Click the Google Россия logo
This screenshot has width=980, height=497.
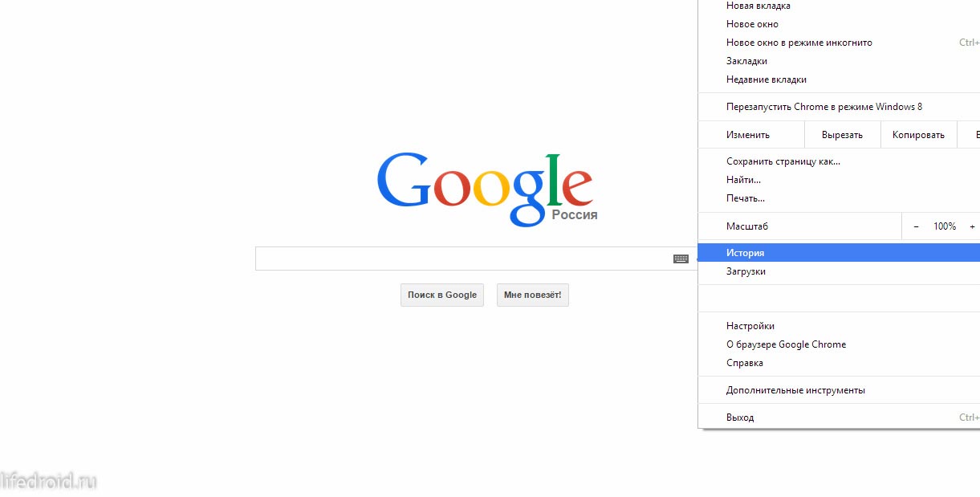pos(486,188)
